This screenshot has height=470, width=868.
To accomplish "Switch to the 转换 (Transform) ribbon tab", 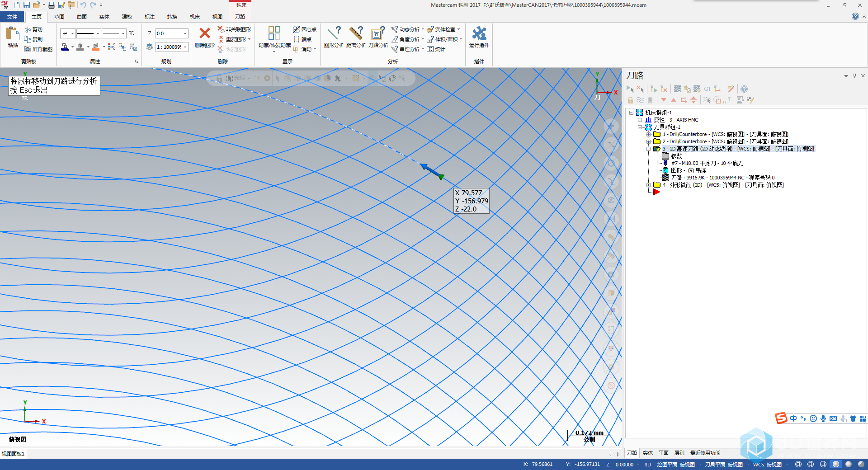I will coord(172,17).
